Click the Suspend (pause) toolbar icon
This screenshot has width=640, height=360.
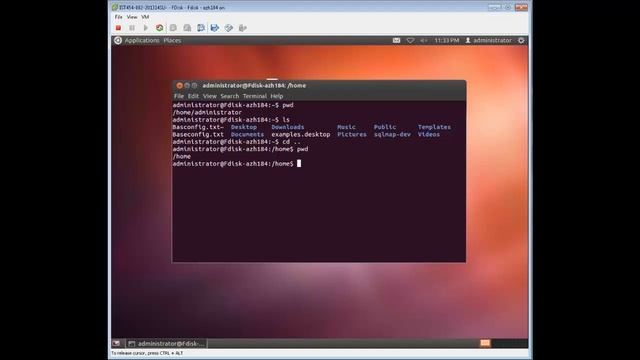click(x=132, y=28)
